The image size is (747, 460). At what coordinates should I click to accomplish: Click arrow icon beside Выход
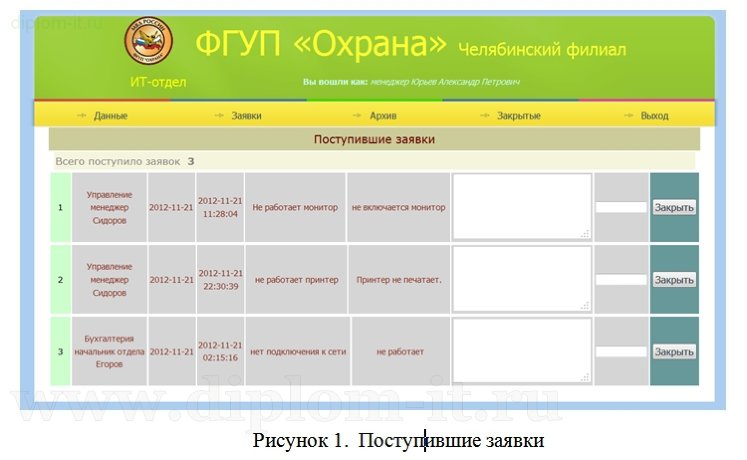click(629, 115)
